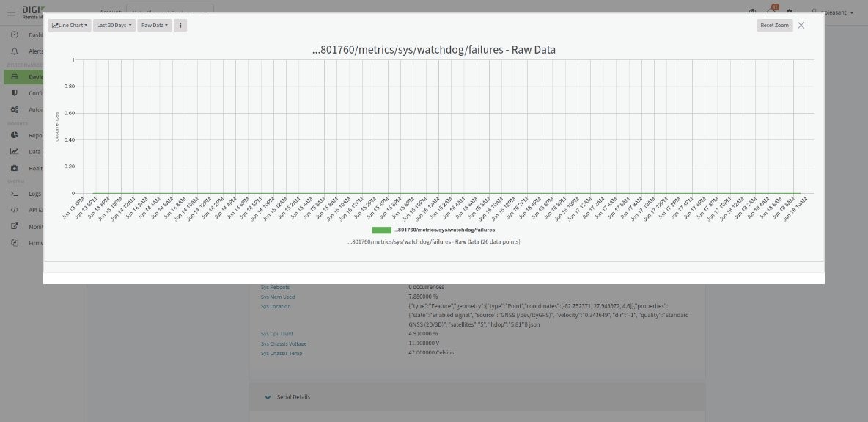Click the Configurations shield icon in sidebar
868x422 pixels.
coord(15,93)
